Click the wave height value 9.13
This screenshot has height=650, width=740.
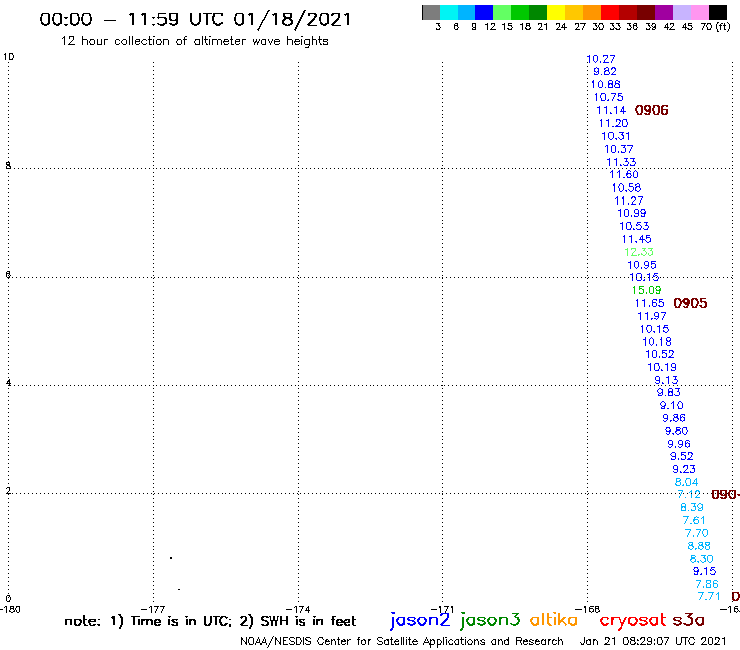click(x=666, y=380)
